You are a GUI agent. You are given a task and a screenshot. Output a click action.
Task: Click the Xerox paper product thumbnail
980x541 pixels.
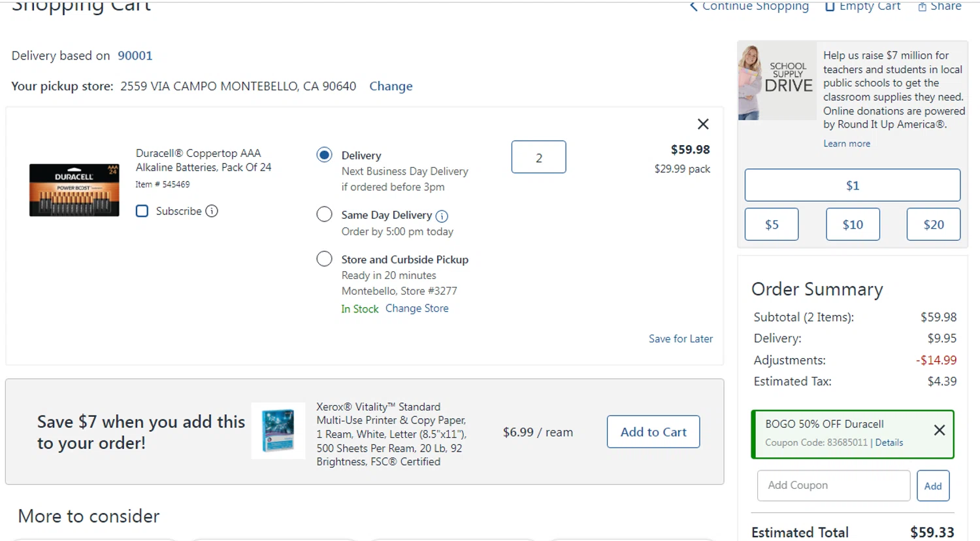pos(278,431)
